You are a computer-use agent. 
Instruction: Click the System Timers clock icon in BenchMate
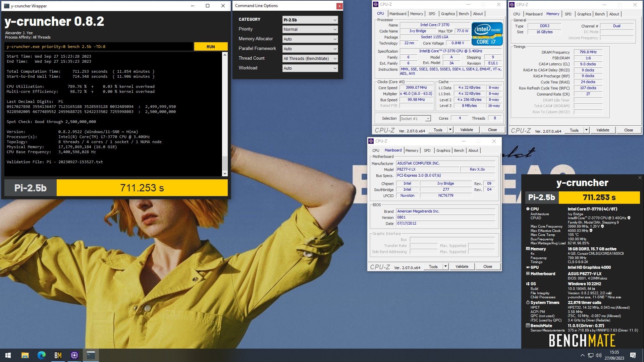coord(528,302)
